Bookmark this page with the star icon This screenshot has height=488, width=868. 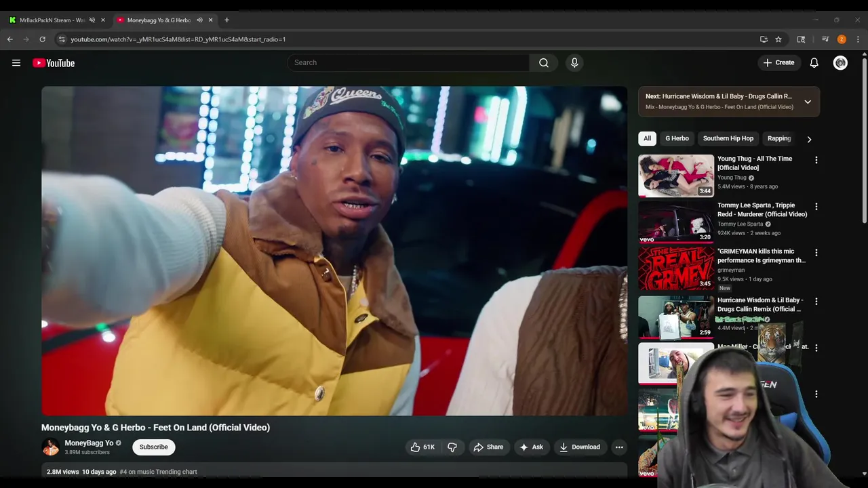[x=778, y=39]
